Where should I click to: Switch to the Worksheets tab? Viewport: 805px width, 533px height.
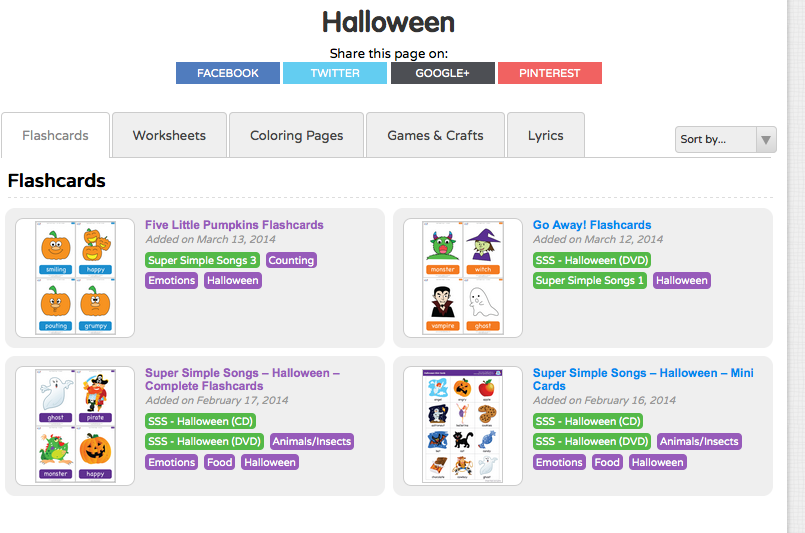pyautogui.click(x=169, y=136)
